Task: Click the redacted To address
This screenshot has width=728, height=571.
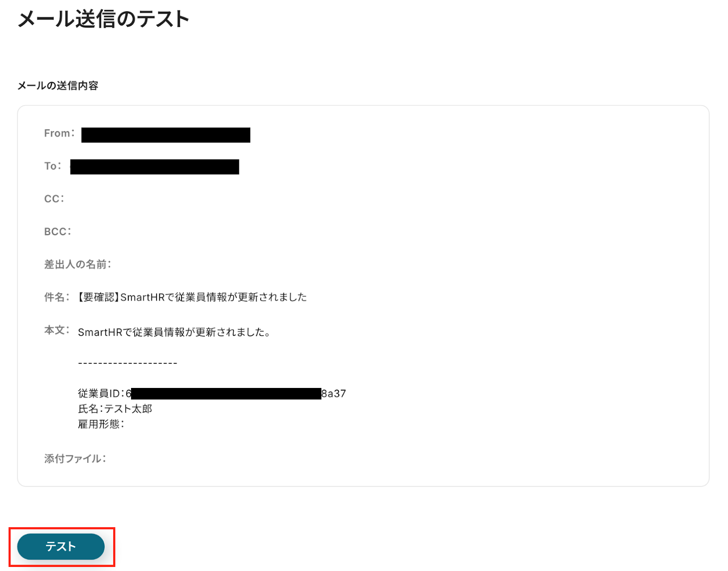Action: coord(155,167)
